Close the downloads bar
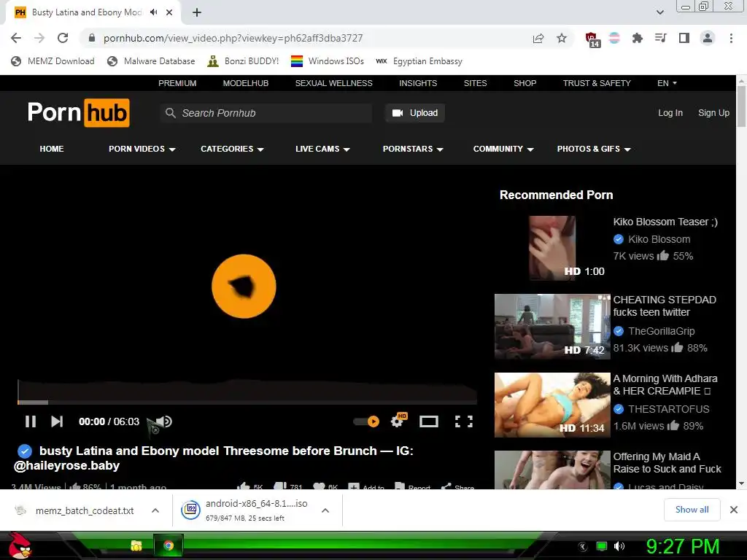Screen dimensions: 747x560 click(x=734, y=510)
